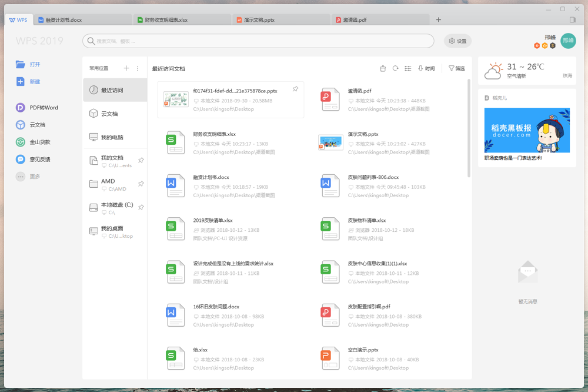Click the orange flame badge under username
Image resolution: width=588 pixels, height=392 pixels.
(537, 45)
